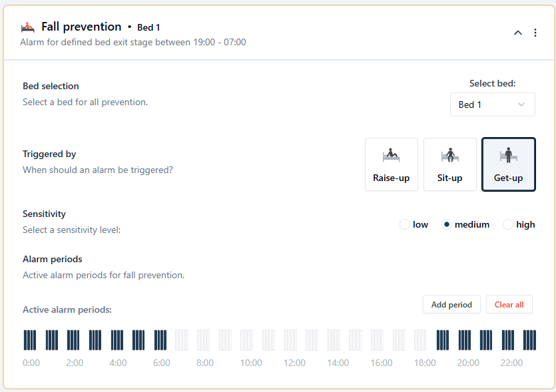Click the active alarm block at 4:00
The height and width of the screenshot is (392, 556).
click(x=117, y=340)
